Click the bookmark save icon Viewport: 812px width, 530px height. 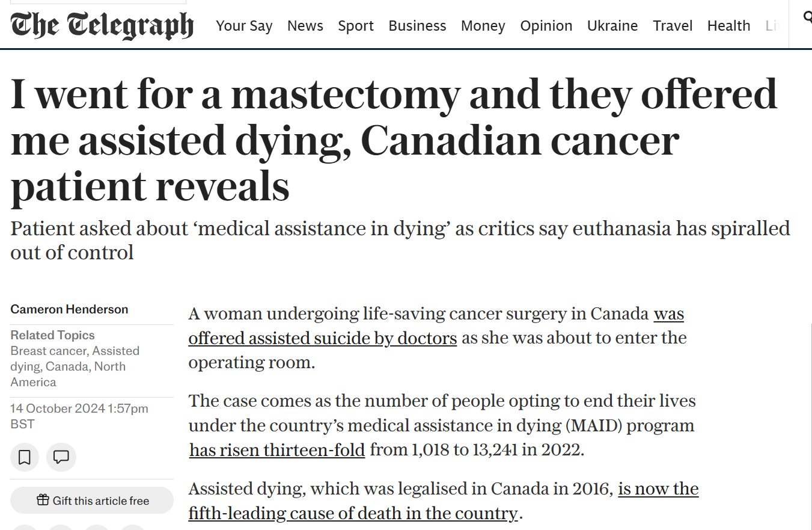pyautogui.click(x=25, y=457)
